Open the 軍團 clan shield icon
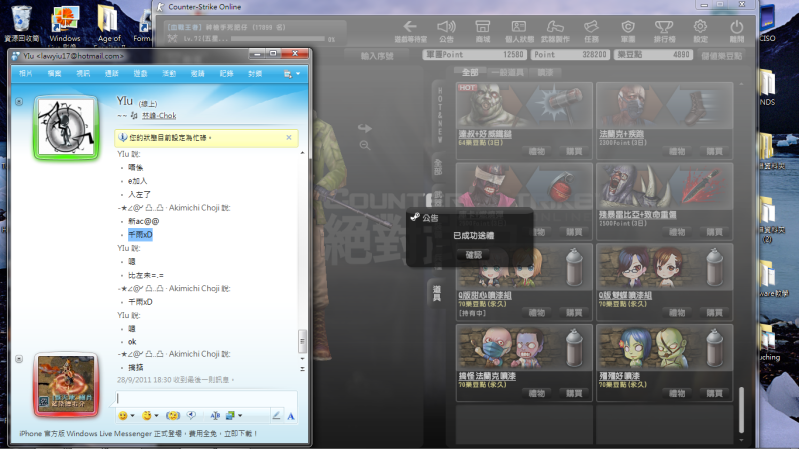The image size is (799, 449). (x=628, y=31)
